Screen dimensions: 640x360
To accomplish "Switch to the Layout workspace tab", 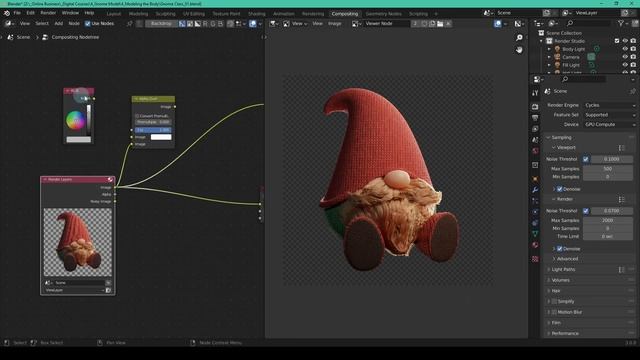I will tap(113, 14).
